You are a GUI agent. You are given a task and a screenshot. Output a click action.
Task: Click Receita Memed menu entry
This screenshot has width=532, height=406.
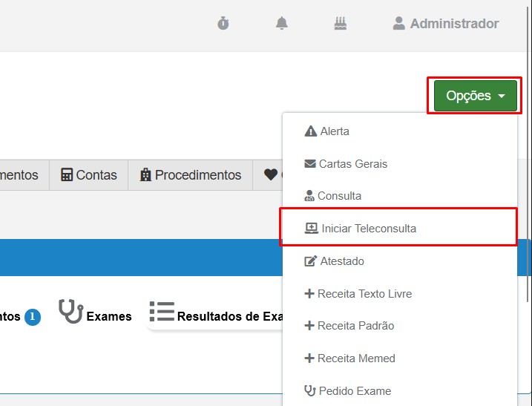[x=355, y=358]
